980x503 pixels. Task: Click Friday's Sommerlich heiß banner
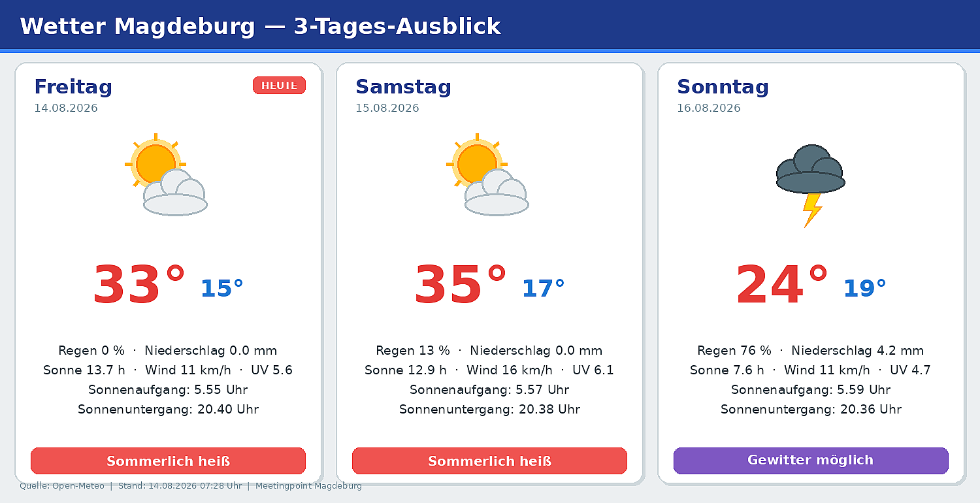click(x=168, y=461)
